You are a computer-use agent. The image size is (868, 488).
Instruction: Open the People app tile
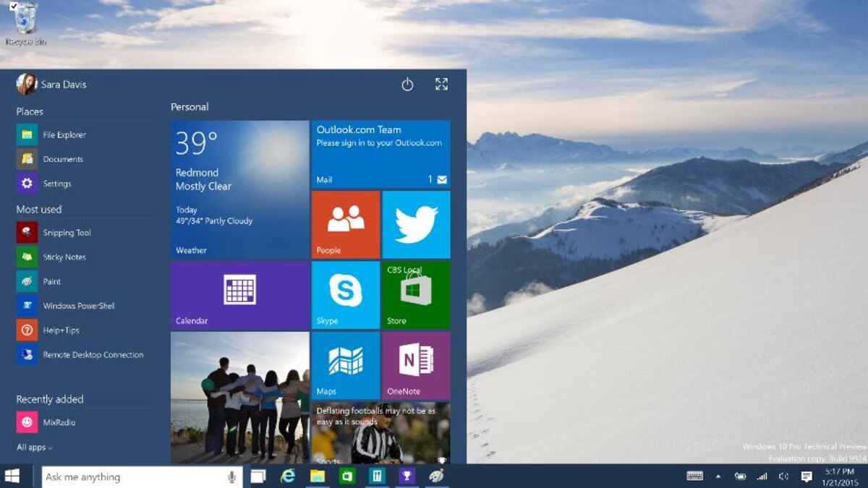[345, 224]
